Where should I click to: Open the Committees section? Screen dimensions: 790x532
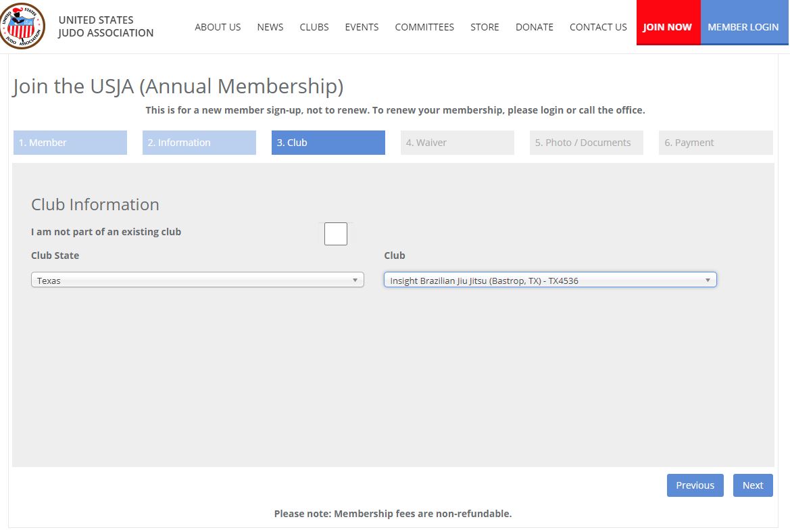click(x=424, y=27)
